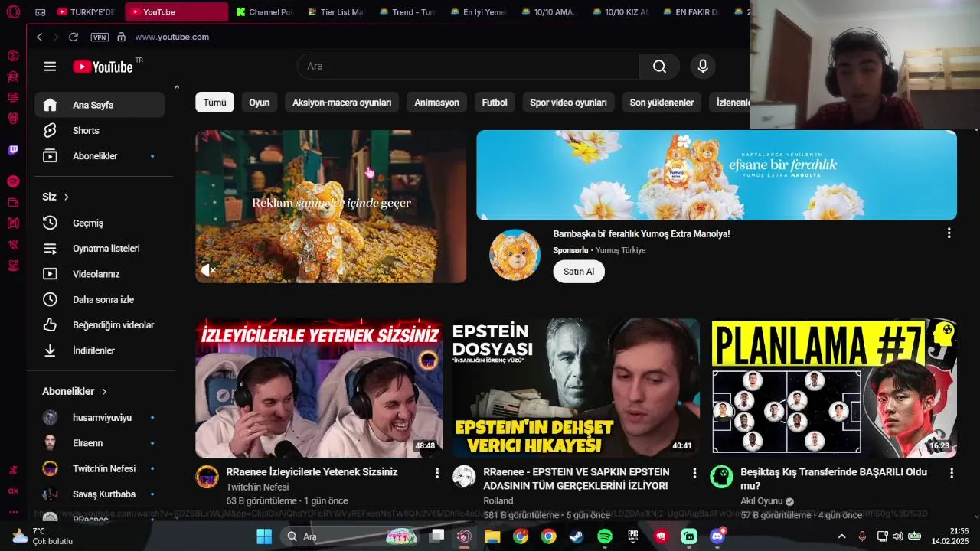Open options menu for RRaenee İzleyicilerle Yetenek Sizsiniz

(x=437, y=473)
